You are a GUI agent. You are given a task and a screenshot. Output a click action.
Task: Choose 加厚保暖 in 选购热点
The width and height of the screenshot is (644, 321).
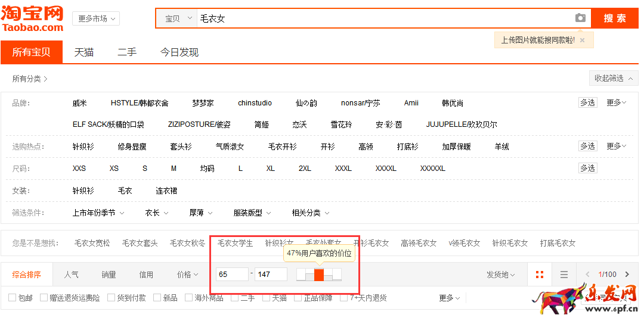pos(456,147)
